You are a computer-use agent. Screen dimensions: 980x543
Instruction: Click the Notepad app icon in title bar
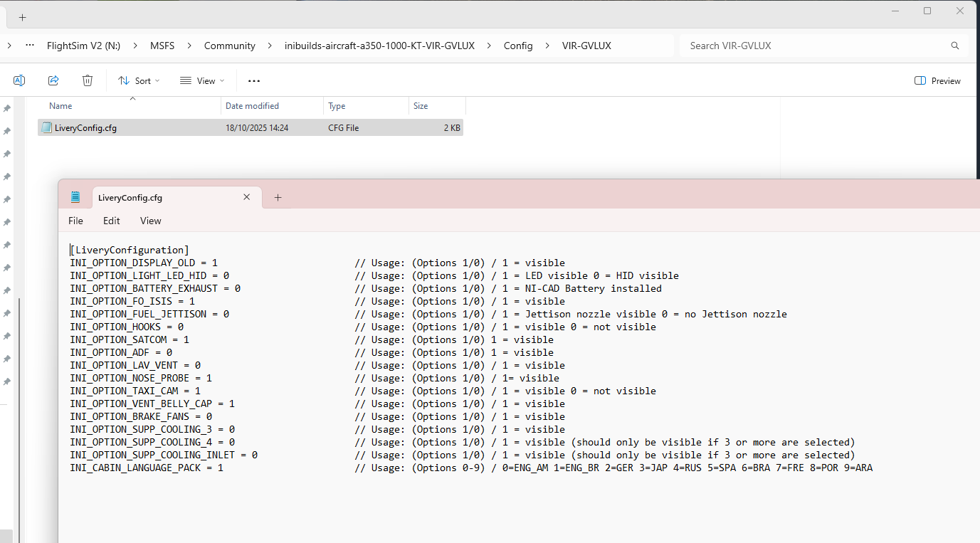coord(75,197)
